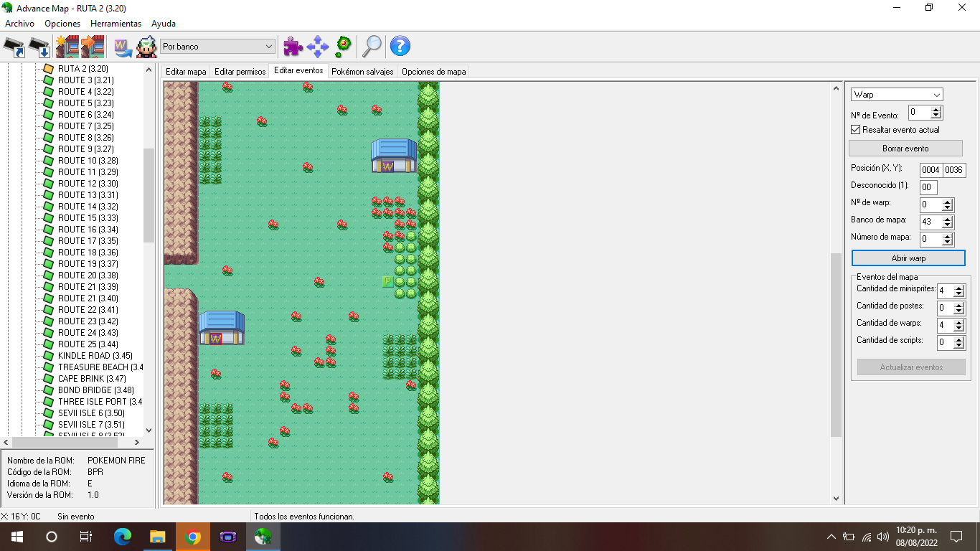Click the trainer sprite toolbar icon
This screenshot has height=551, width=980.
146,47
